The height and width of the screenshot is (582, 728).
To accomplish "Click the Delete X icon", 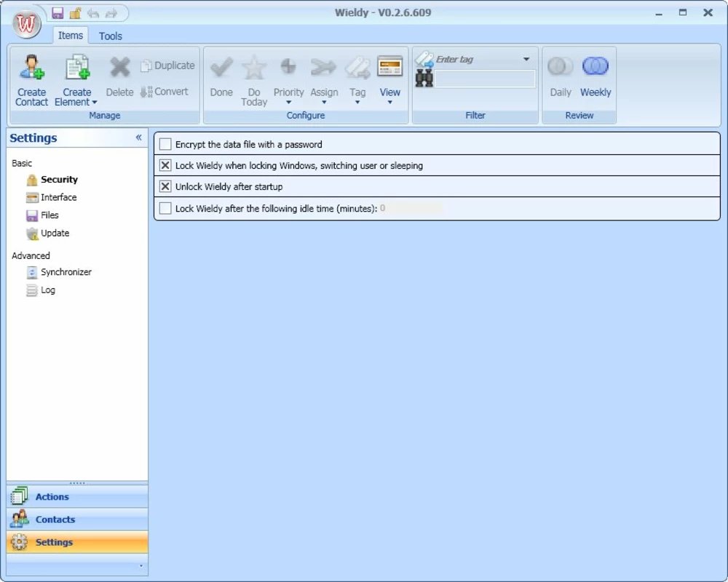I will [x=120, y=68].
